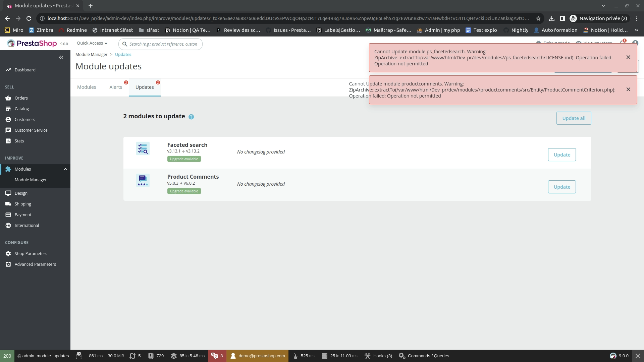This screenshot has width=644, height=362.
Task: Open Commands / Queries debug toolbar panel
Action: tap(424, 356)
